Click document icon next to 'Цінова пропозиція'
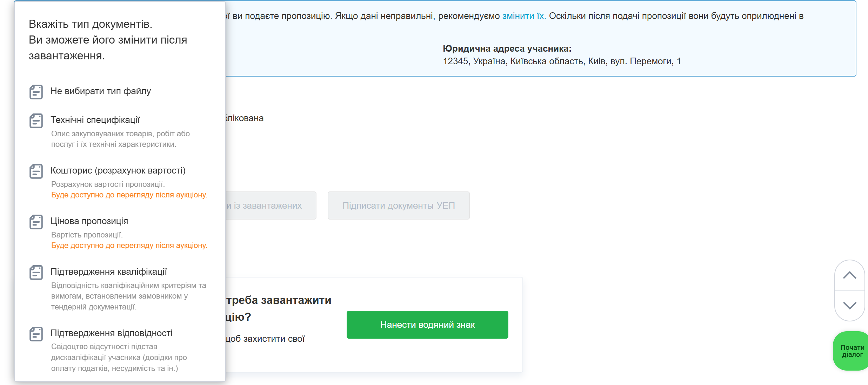 (36, 222)
